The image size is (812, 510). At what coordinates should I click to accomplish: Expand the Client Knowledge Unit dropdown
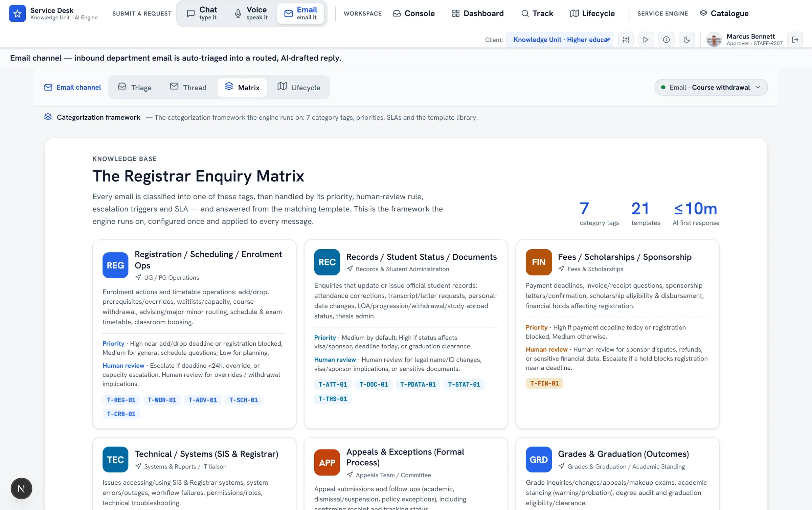[x=560, y=40]
